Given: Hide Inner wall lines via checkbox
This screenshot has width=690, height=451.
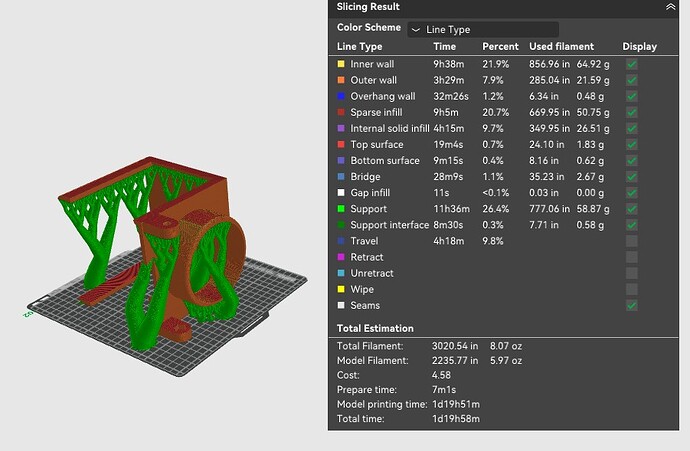Looking at the screenshot, I should click(631, 64).
